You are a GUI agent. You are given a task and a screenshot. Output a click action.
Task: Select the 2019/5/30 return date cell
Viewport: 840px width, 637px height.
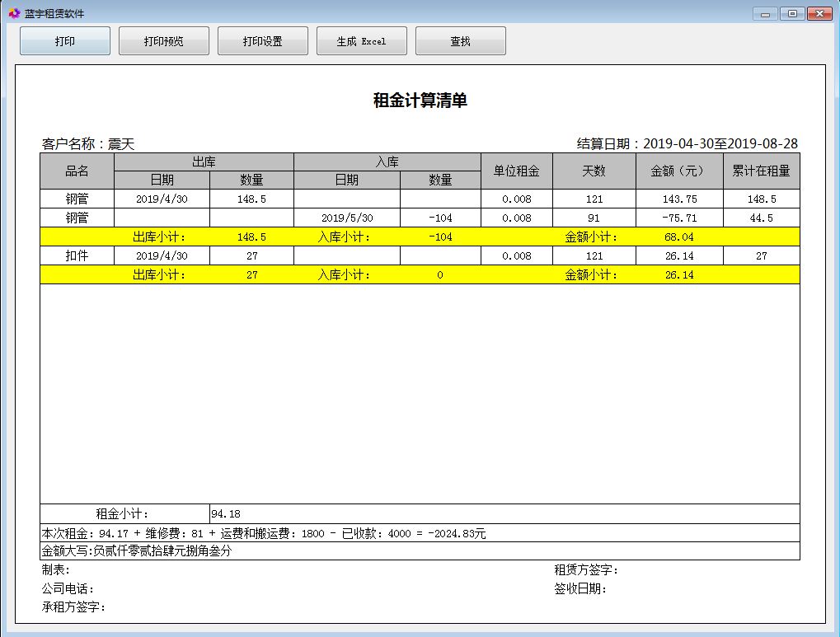click(x=346, y=218)
